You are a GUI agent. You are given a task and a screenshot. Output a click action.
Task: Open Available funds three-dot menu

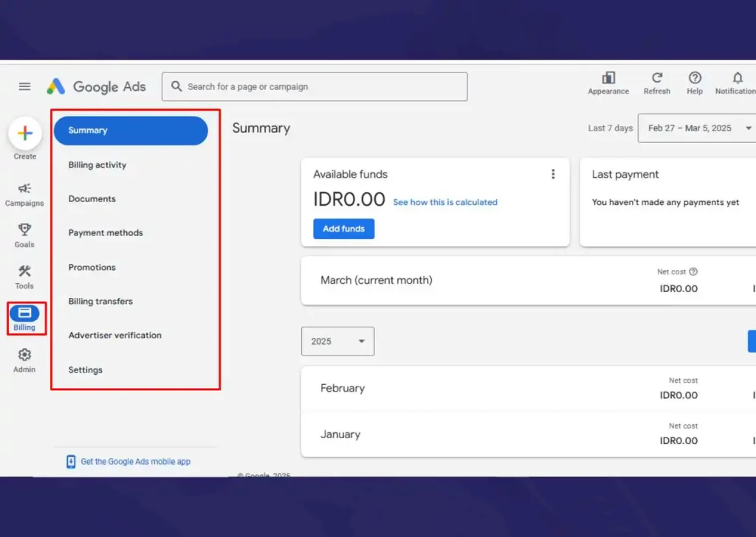(553, 174)
